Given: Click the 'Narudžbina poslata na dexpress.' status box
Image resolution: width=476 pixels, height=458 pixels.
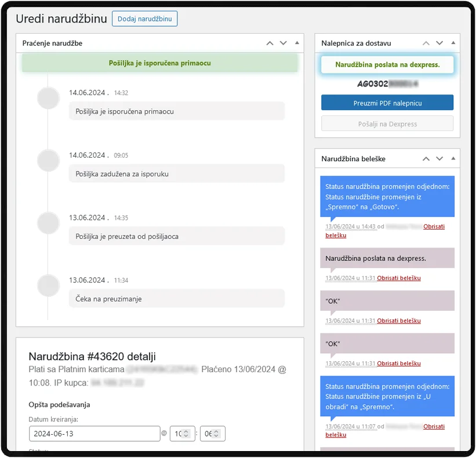Looking at the screenshot, I should (x=387, y=65).
